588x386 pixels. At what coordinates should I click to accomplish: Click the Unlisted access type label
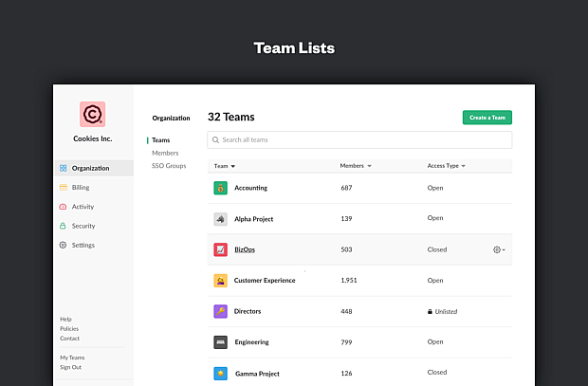tap(446, 311)
